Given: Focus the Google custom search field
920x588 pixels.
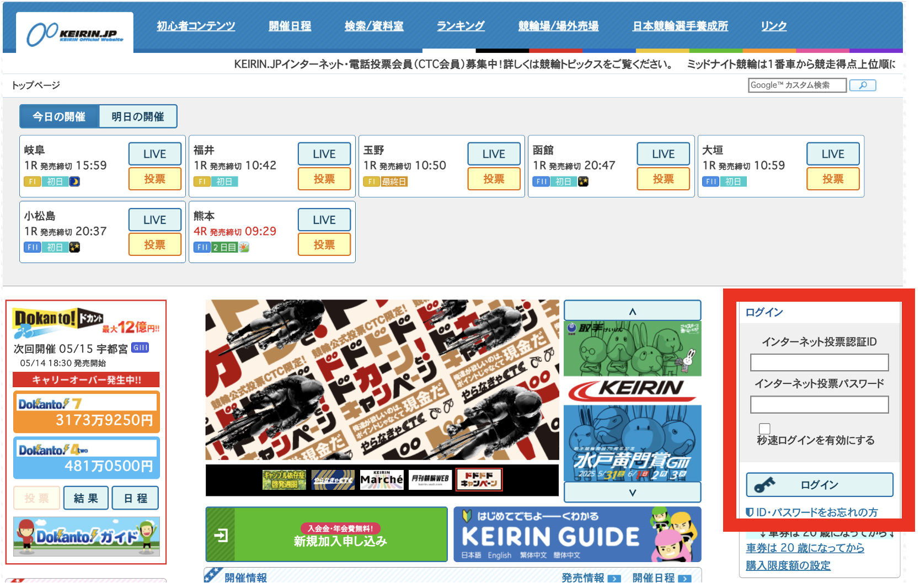Looking at the screenshot, I should click(x=797, y=85).
